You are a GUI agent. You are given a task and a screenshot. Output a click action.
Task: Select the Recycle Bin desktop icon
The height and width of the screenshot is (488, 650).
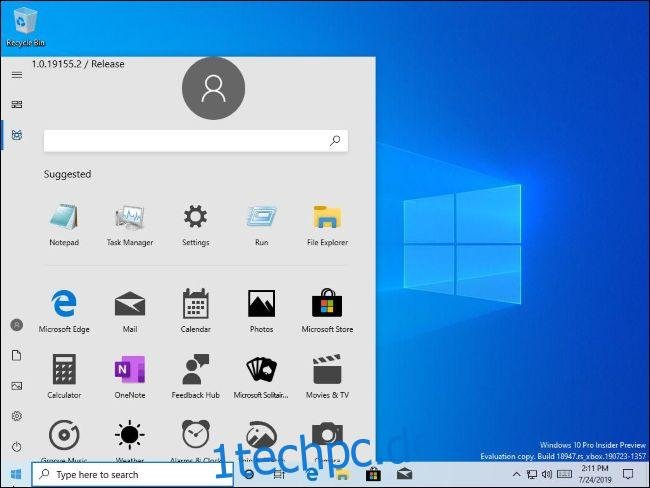(25, 27)
